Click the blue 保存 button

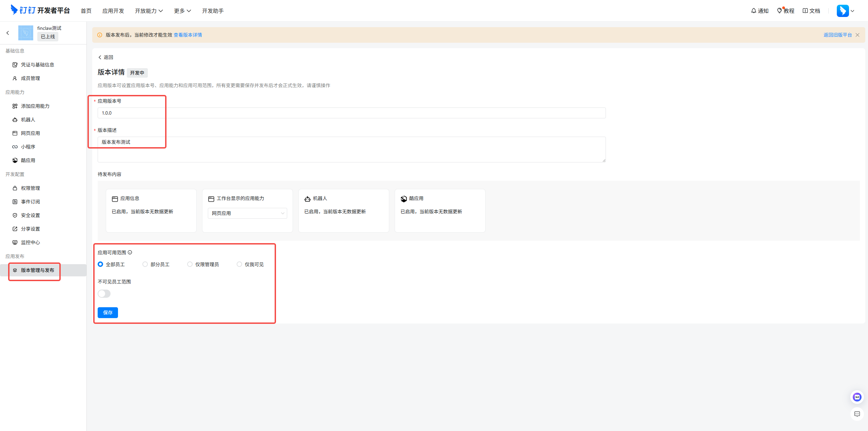coord(108,313)
